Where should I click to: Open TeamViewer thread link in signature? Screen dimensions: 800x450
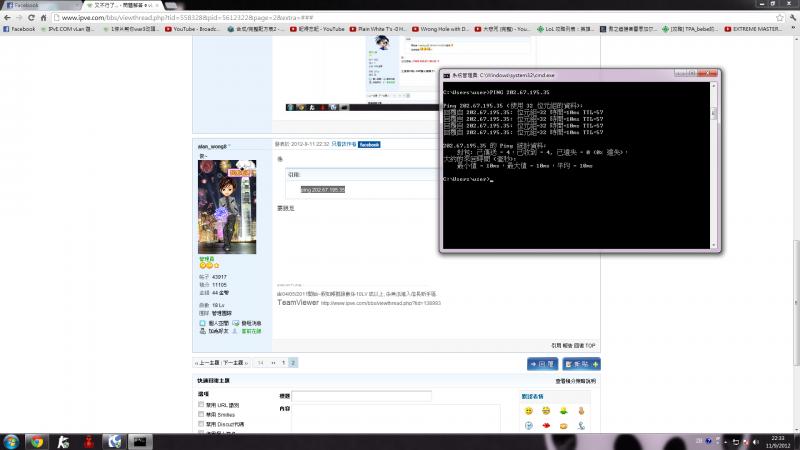380,303
